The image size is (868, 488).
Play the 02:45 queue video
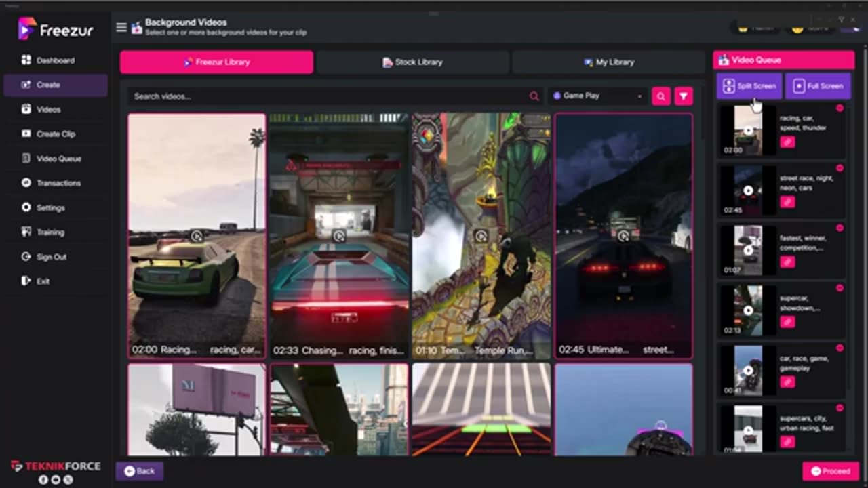point(748,190)
